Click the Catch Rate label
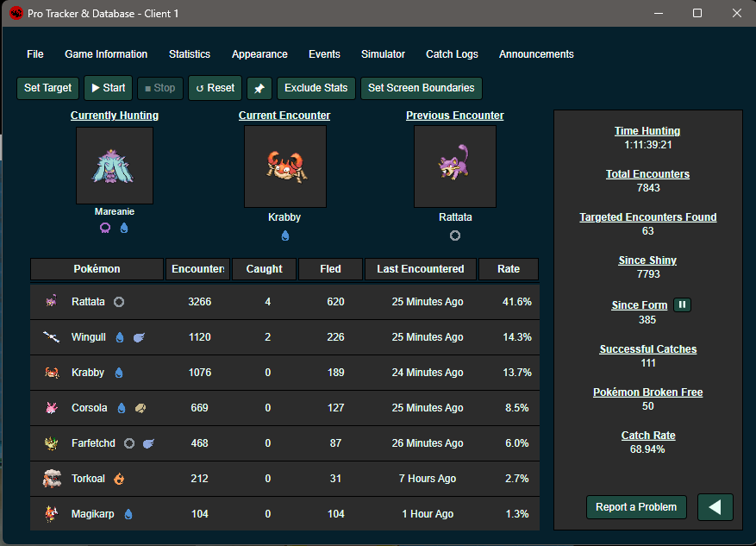 point(648,436)
